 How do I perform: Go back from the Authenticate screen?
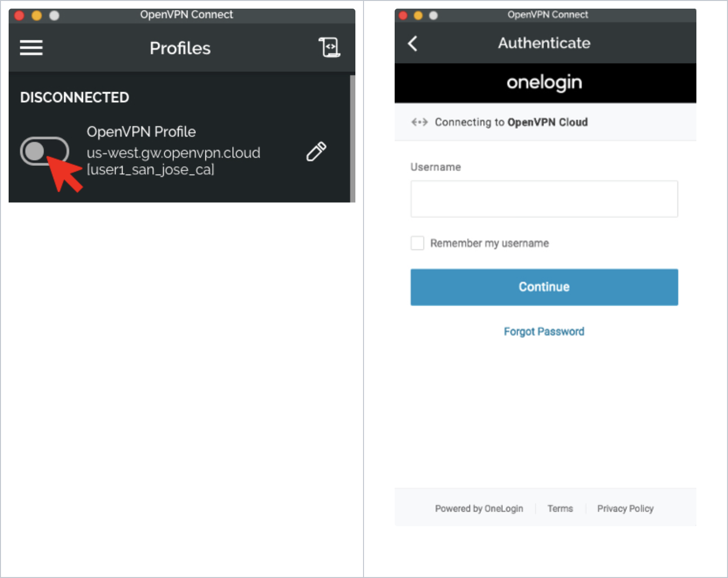[x=413, y=44]
